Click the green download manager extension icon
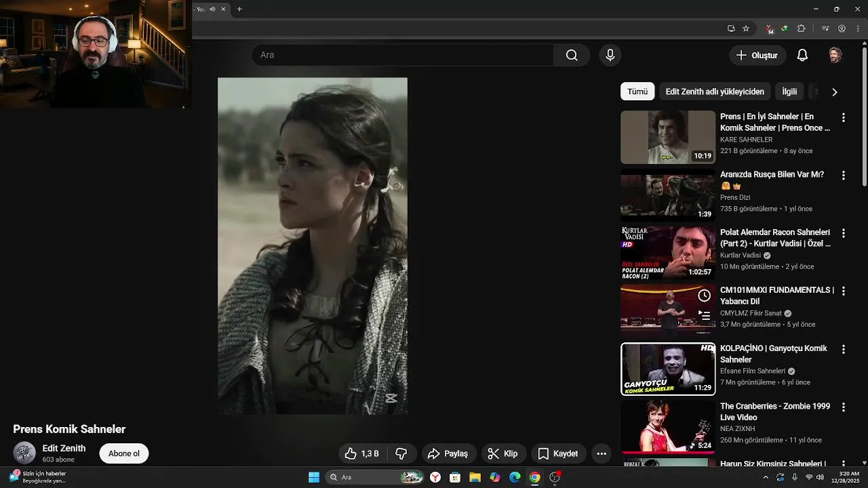 pyautogui.click(x=785, y=28)
